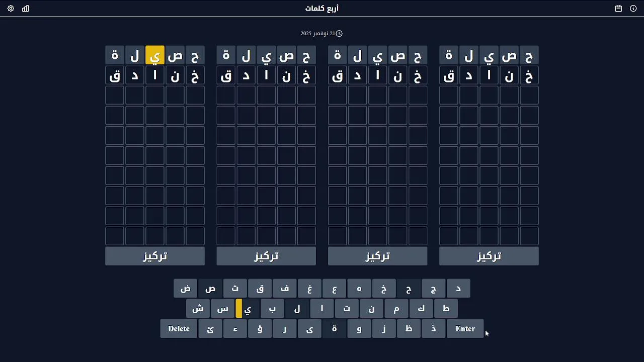Tap the ص key on the keyboard
Viewport: 644px width, 362px height.
coord(210,289)
